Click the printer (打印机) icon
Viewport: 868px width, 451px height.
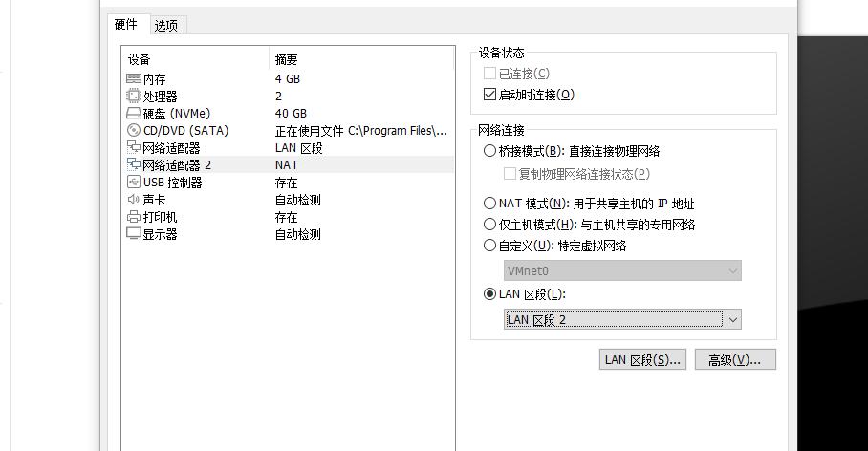click(134, 217)
